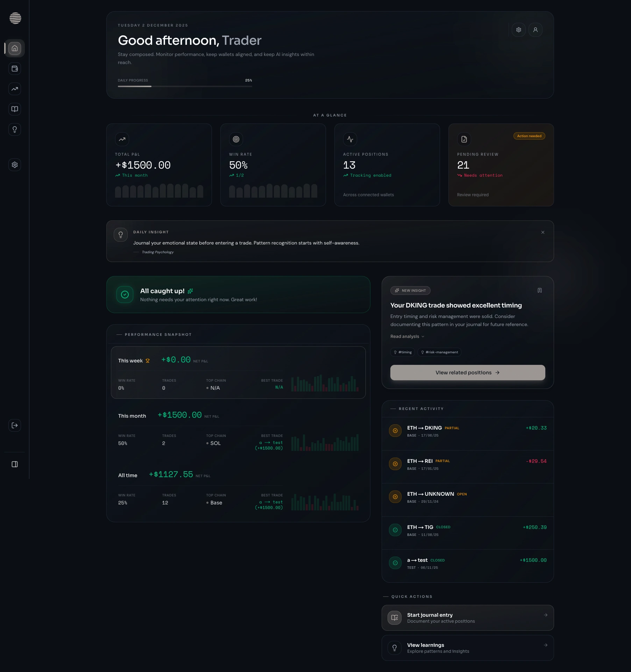Viewport: 631px width, 672px height.
Task: Dismiss the Daily Insight banner
Action: pyautogui.click(x=543, y=232)
